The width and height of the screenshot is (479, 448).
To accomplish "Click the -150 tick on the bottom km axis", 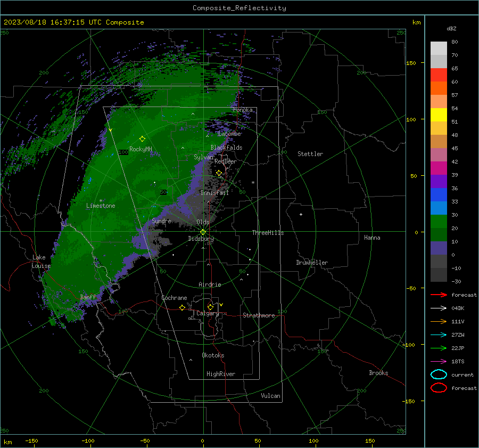I will (x=31, y=441).
